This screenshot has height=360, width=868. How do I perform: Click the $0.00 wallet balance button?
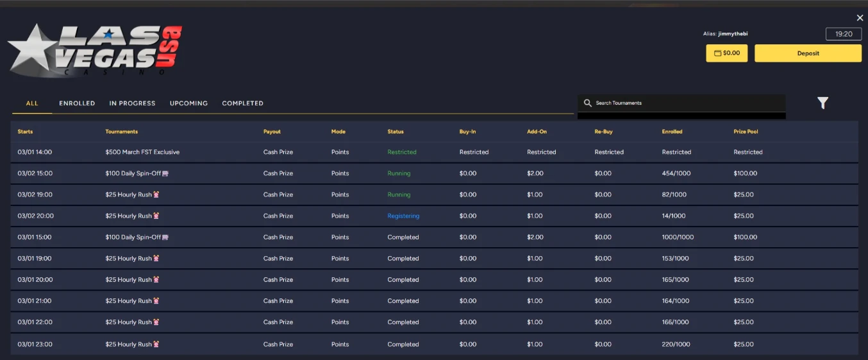pyautogui.click(x=727, y=53)
